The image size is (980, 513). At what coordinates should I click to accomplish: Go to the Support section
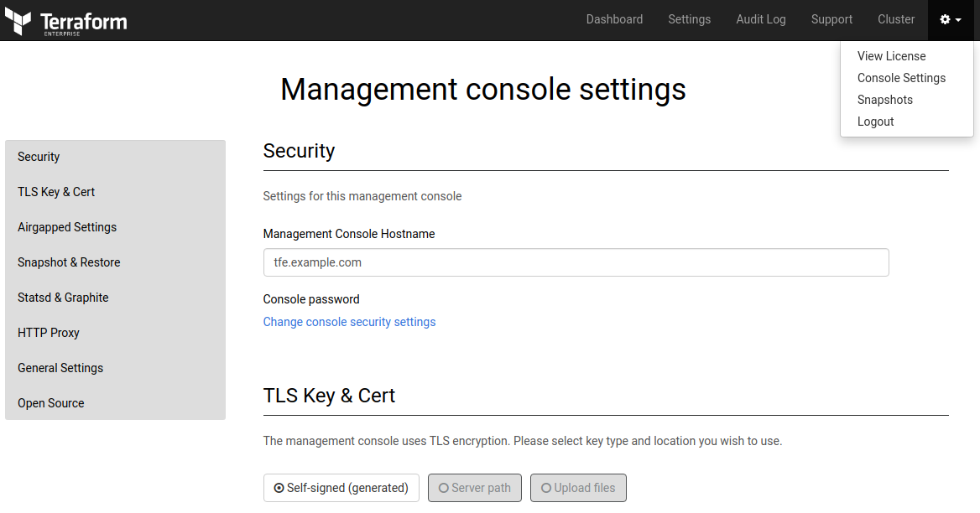(x=831, y=19)
